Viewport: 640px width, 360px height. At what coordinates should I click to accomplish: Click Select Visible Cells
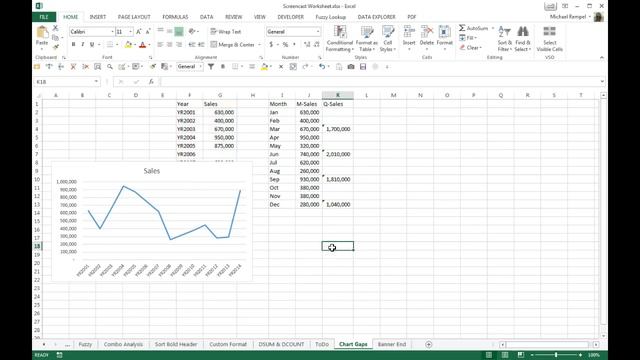pos(549,38)
